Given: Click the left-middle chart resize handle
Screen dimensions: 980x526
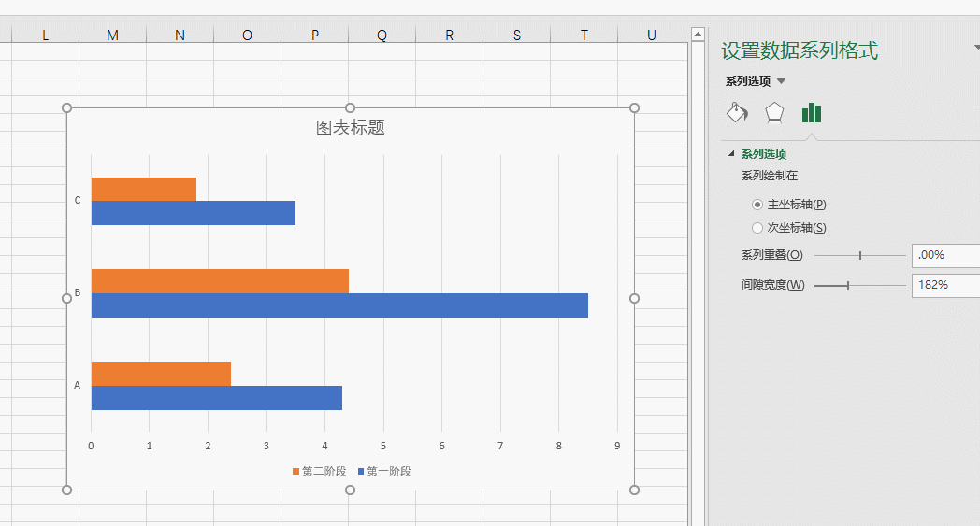Looking at the screenshot, I should click(x=67, y=299).
